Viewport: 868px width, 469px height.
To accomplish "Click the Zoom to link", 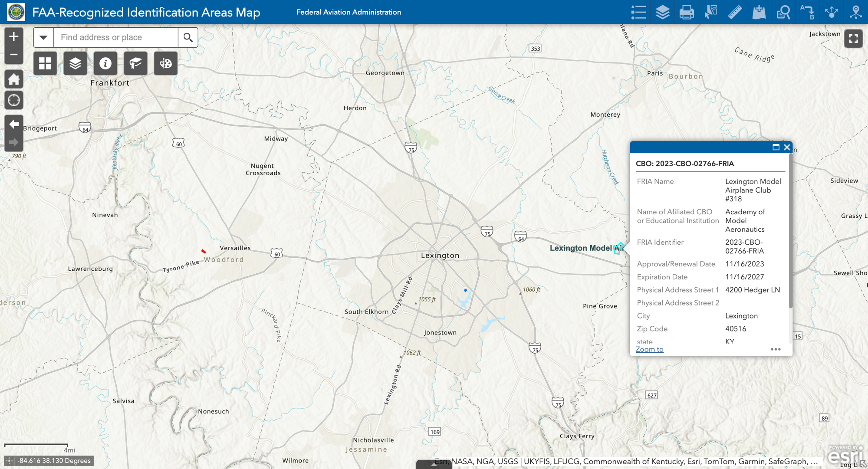I will [649, 349].
